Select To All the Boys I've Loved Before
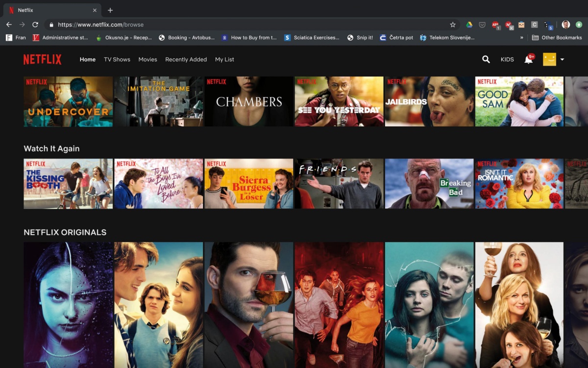This screenshot has width=588, height=368. coord(159,184)
